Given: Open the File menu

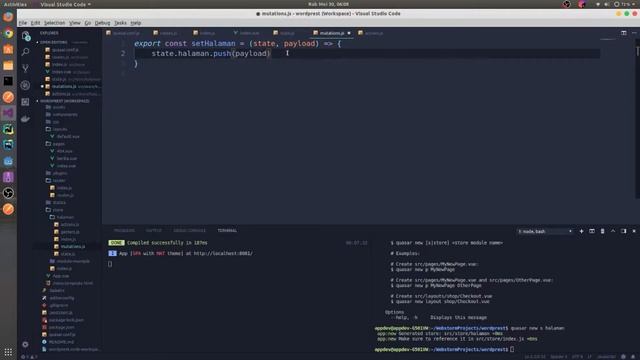Looking at the screenshot, I should [x=23, y=23].
